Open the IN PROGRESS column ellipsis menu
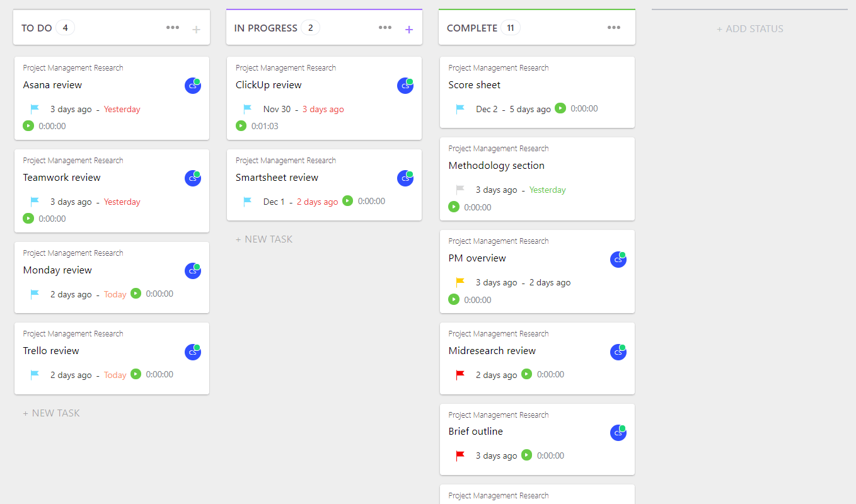Image resolution: width=856 pixels, height=504 pixels. [x=385, y=27]
